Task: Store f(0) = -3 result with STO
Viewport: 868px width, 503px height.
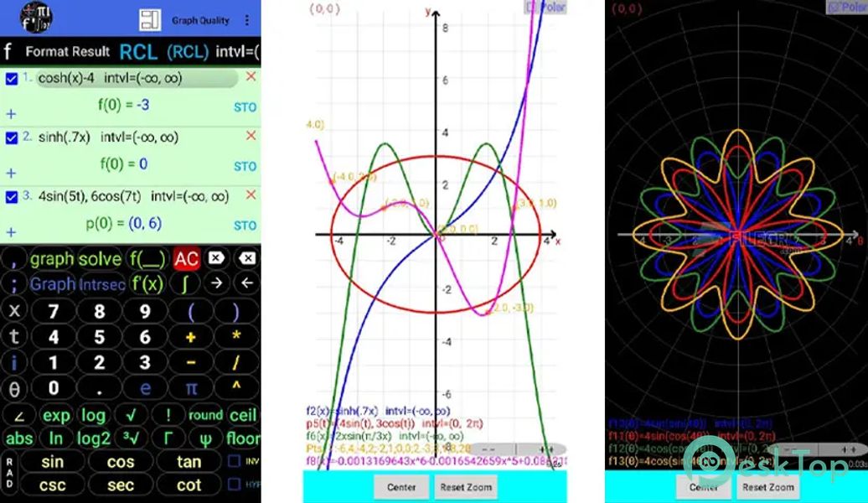Action: (245, 107)
